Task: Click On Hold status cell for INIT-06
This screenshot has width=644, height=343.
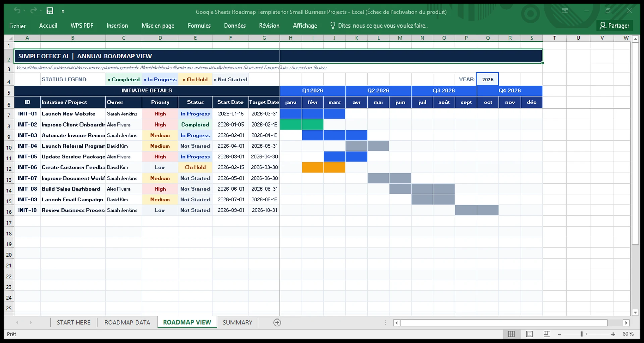Action: tap(195, 167)
